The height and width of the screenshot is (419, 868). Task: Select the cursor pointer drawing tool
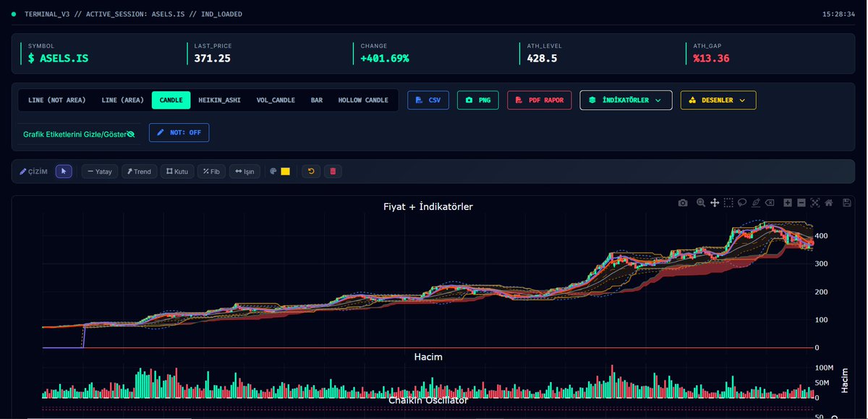tap(64, 172)
